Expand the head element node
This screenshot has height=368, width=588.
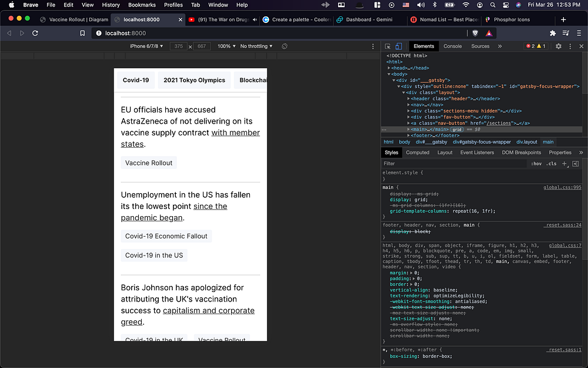tap(389, 68)
